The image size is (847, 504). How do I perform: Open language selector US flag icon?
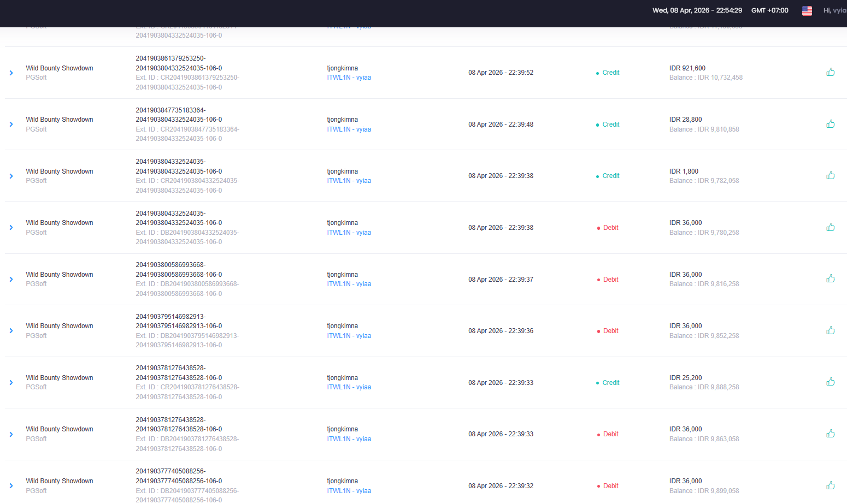click(x=807, y=10)
